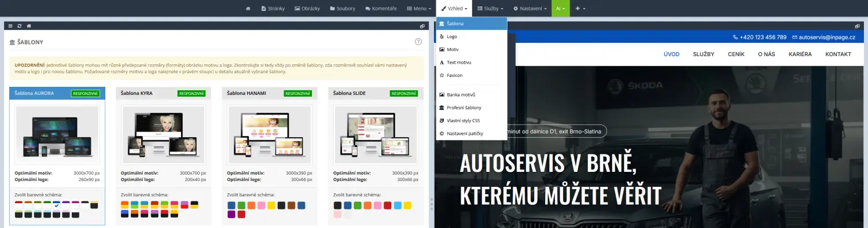Select Šablona in the Vzhled menu
This screenshot has height=228, width=868.
pos(471,24)
